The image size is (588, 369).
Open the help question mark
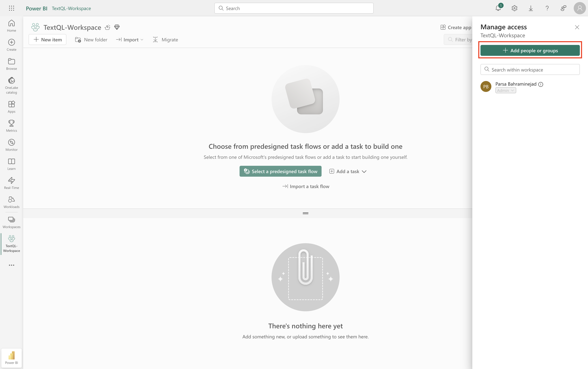pyautogui.click(x=547, y=8)
